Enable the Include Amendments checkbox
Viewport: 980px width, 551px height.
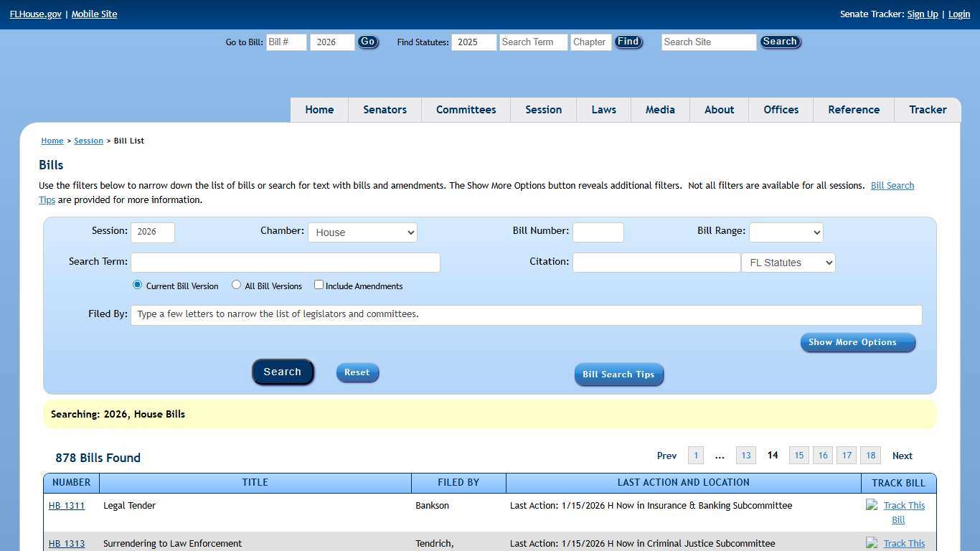319,285
